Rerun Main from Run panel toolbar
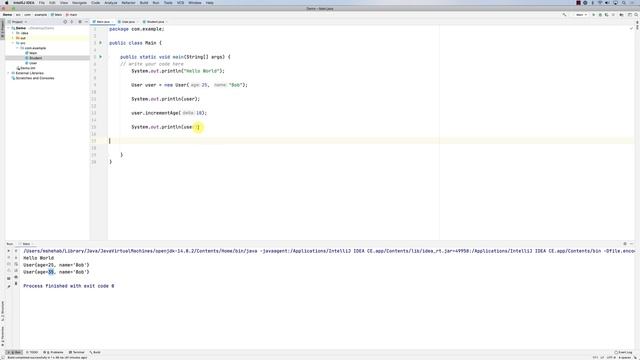The image size is (640, 360). click(x=9, y=251)
